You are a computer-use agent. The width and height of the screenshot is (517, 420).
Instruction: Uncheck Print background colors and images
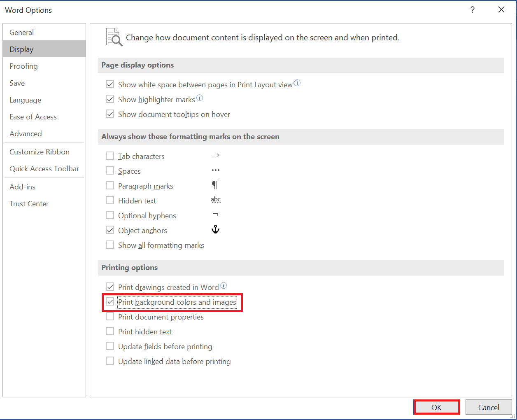point(110,302)
